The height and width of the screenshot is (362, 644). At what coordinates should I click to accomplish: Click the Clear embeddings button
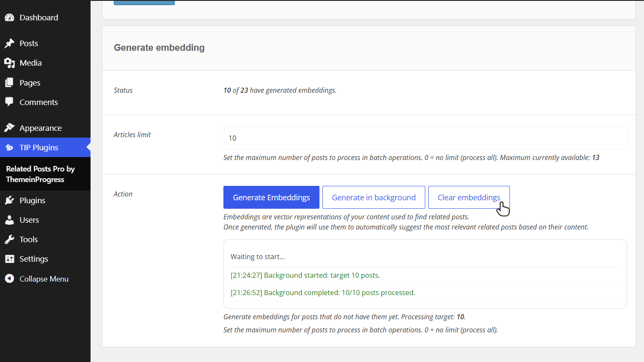pyautogui.click(x=469, y=197)
